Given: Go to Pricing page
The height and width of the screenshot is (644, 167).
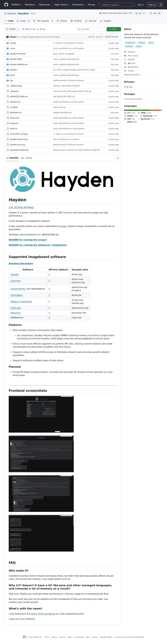Looking at the screenshot, I should (91, 5).
